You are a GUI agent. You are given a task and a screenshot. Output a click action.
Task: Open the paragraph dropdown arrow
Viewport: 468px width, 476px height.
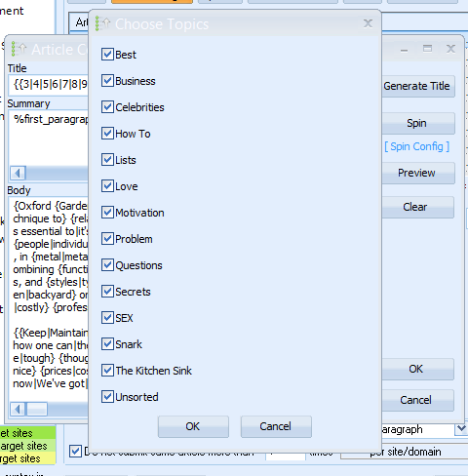[x=461, y=429]
